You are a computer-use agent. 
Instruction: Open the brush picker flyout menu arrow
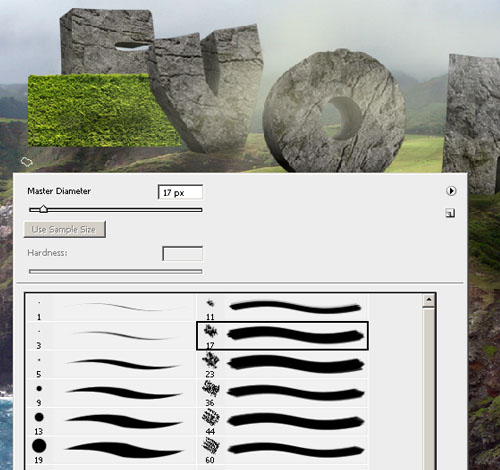click(x=451, y=191)
